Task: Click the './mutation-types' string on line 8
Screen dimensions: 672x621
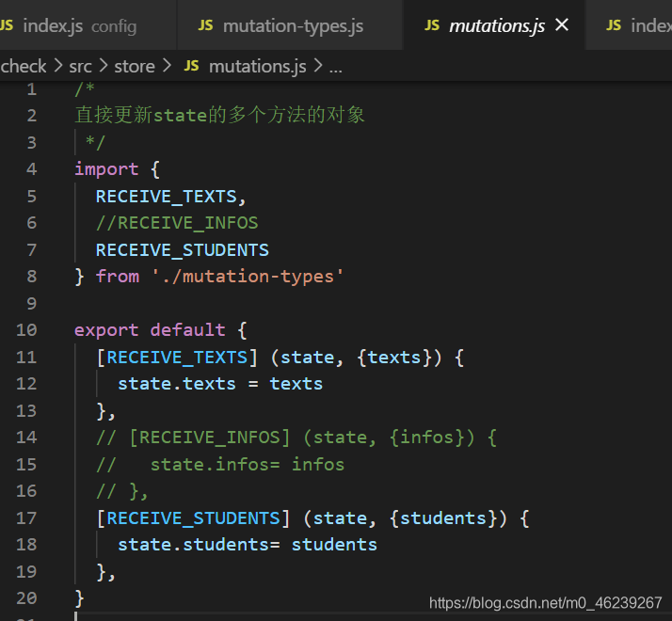Action: point(248,277)
